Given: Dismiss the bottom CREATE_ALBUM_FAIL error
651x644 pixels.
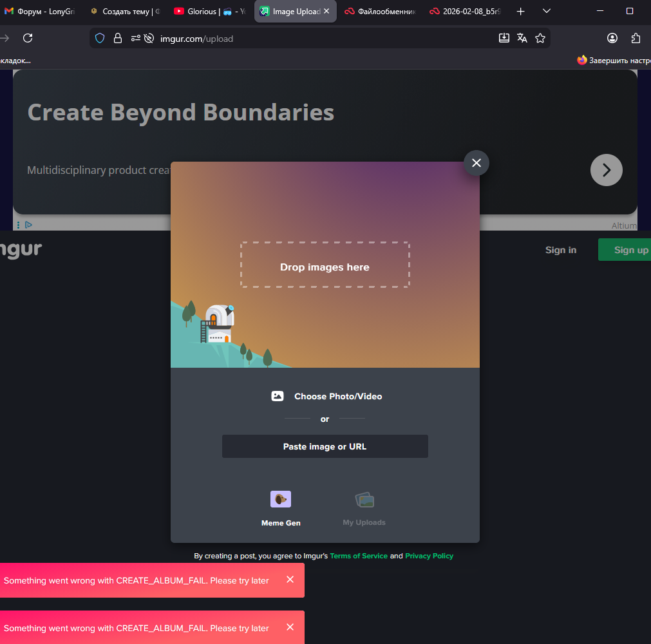Looking at the screenshot, I should 290,627.
